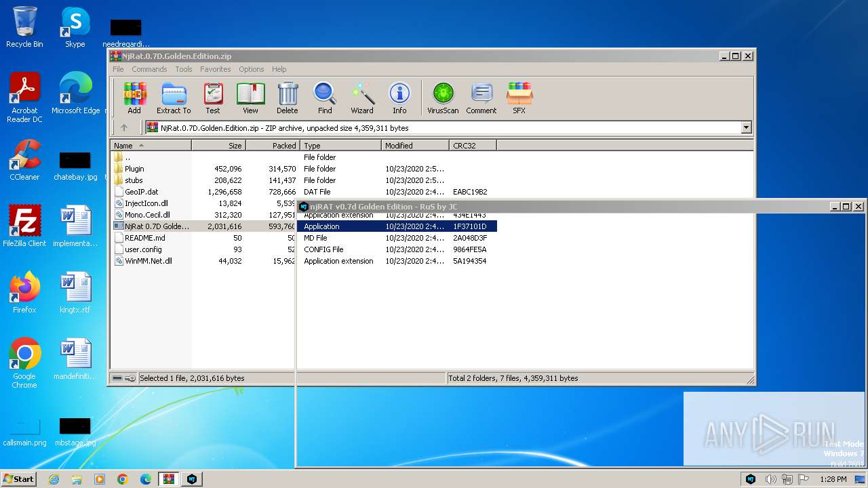The height and width of the screenshot is (488, 868).
Task: Open the Tools menu
Action: (x=184, y=69)
